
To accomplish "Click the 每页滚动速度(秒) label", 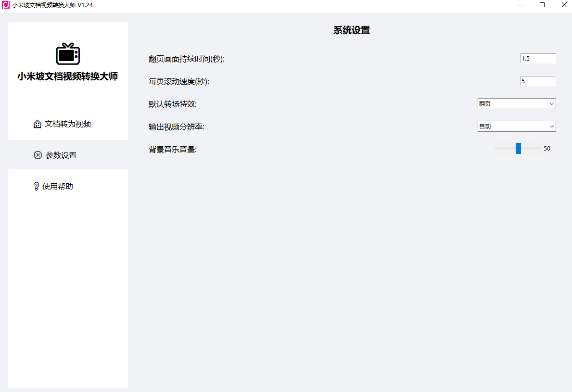I will click(x=179, y=81).
